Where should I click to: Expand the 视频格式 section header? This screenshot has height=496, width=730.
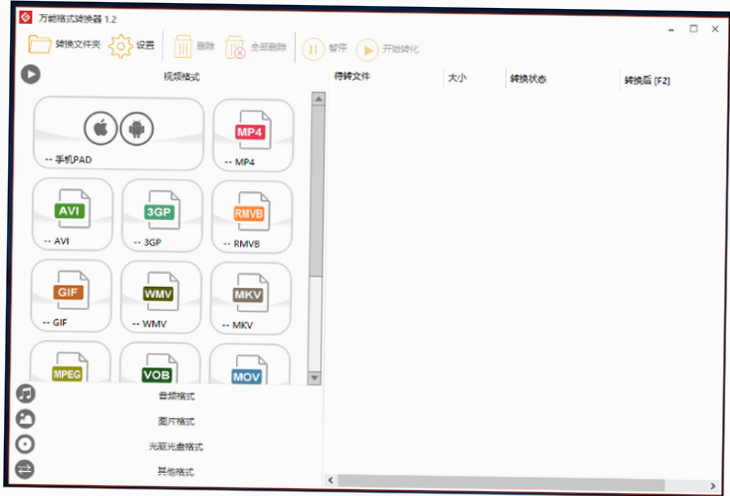pos(182,77)
